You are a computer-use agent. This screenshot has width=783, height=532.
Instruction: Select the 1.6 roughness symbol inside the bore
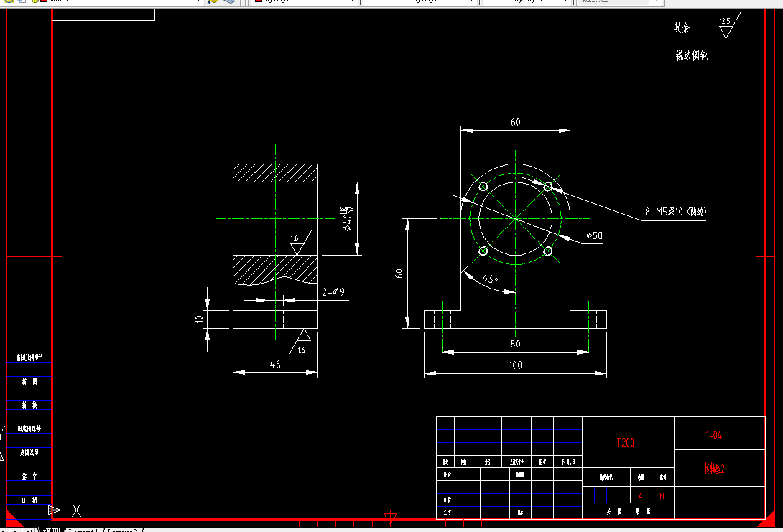(x=301, y=242)
